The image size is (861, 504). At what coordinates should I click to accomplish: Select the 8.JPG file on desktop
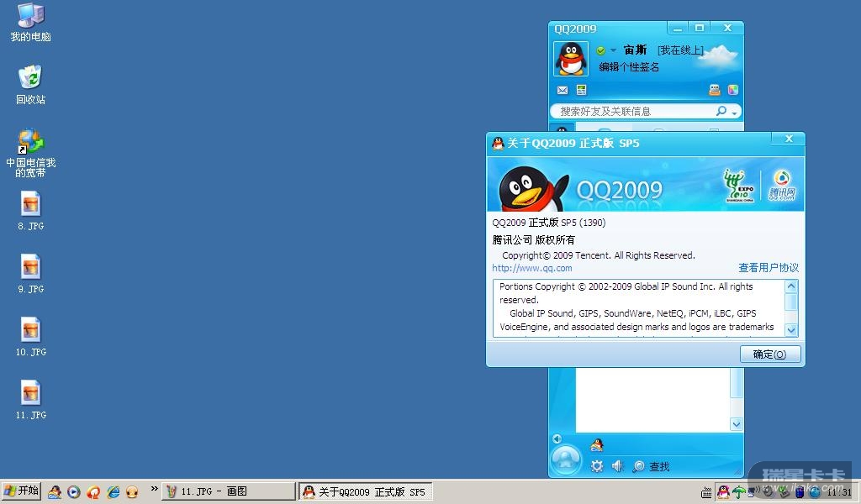tap(31, 211)
